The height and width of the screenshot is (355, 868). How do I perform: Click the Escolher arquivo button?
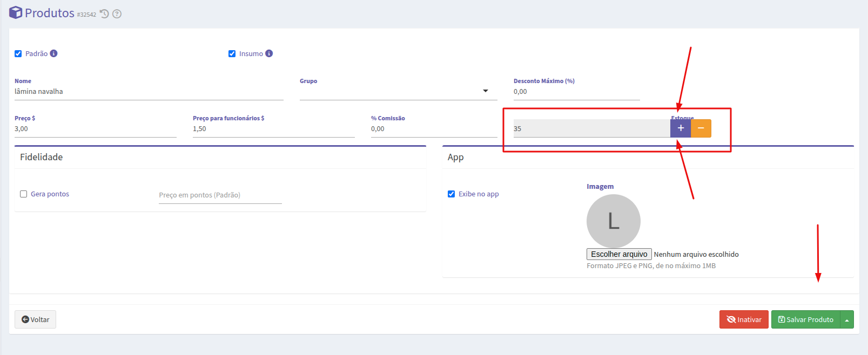[x=619, y=254]
